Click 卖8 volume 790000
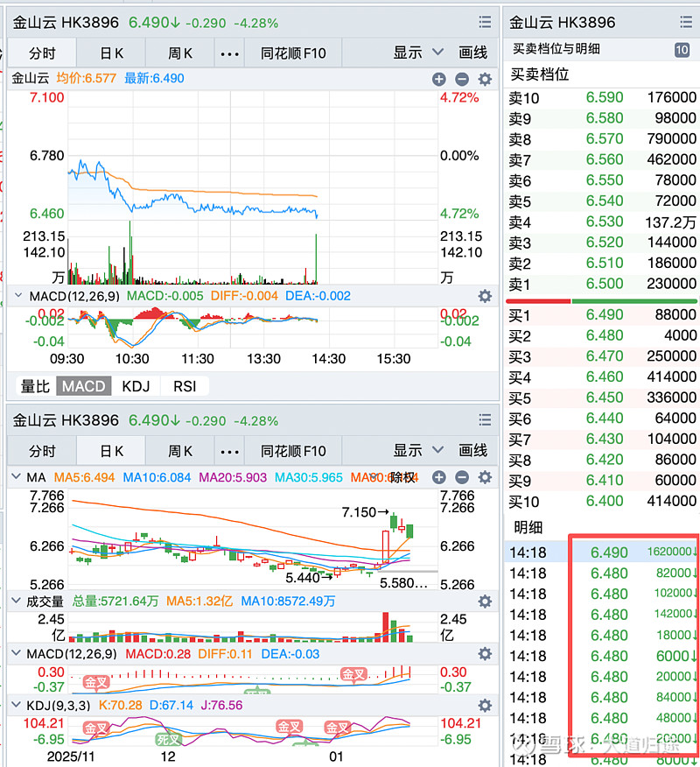This screenshot has height=767, width=700. (x=672, y=139)
